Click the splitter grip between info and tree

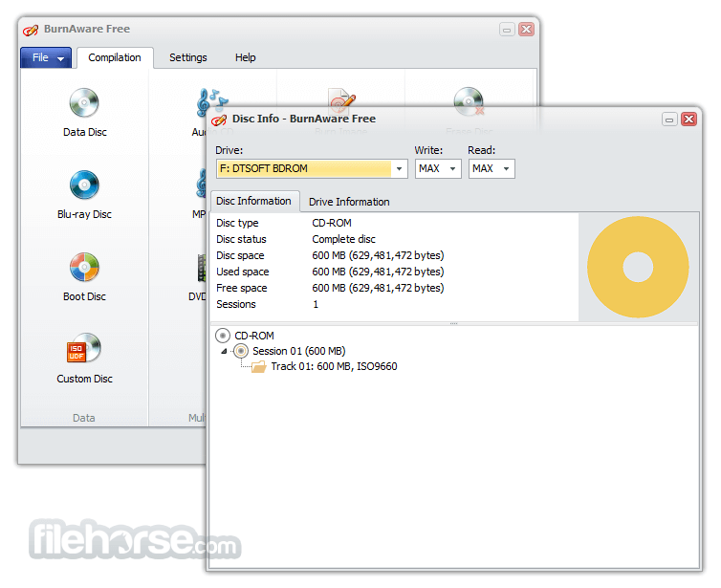454,324
